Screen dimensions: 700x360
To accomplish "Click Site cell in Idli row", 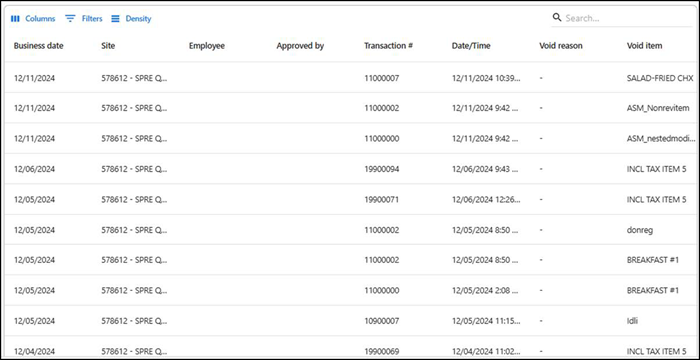I will pyautogui.click(x=134, y=321).
